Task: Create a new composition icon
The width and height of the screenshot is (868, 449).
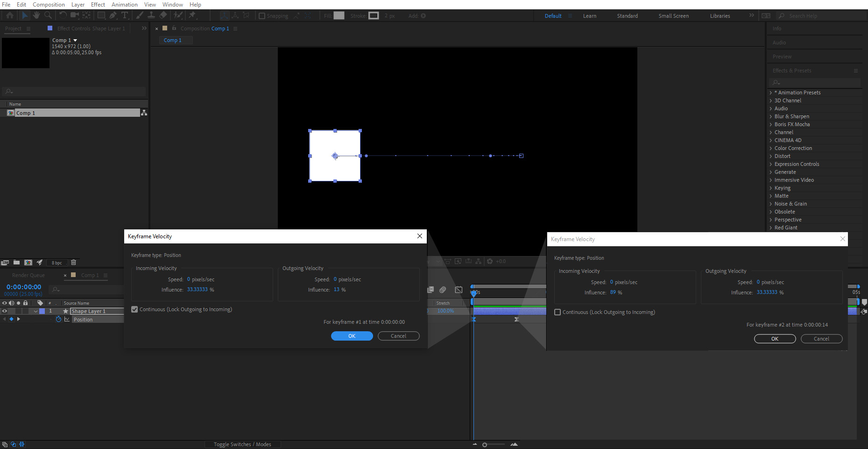Action: point(28,263)
